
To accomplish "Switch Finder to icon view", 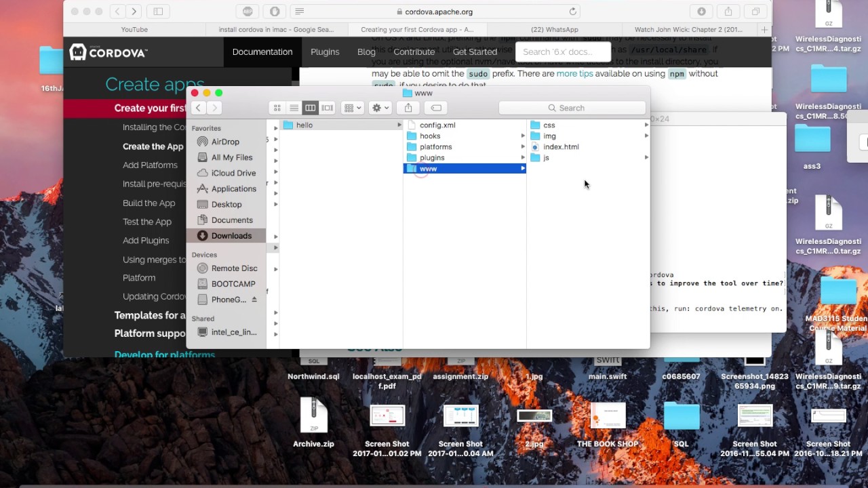I will [277, 108].
